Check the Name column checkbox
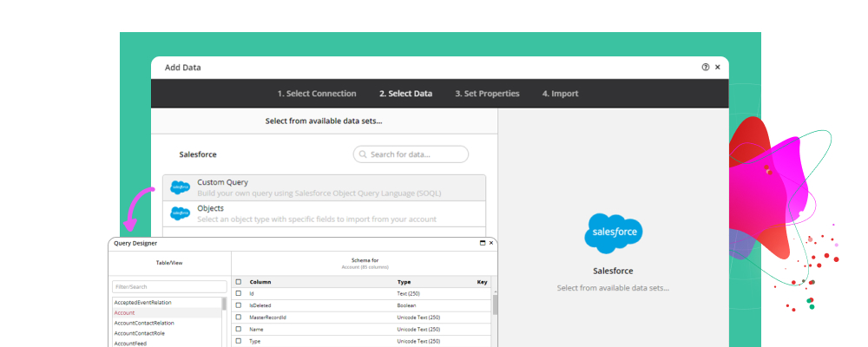 coord(239,330)
